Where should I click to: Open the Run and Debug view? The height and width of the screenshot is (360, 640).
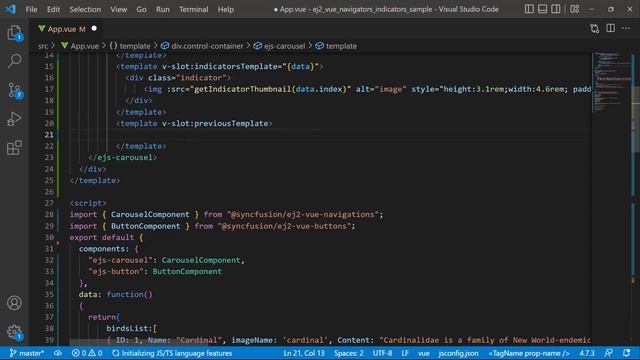tap(14, 119)
